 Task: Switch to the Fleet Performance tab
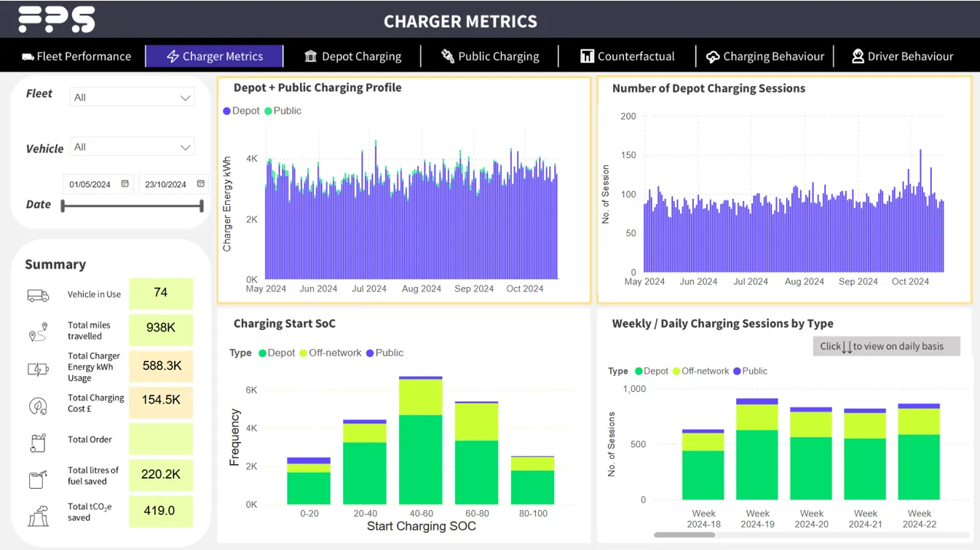[75, 55]
